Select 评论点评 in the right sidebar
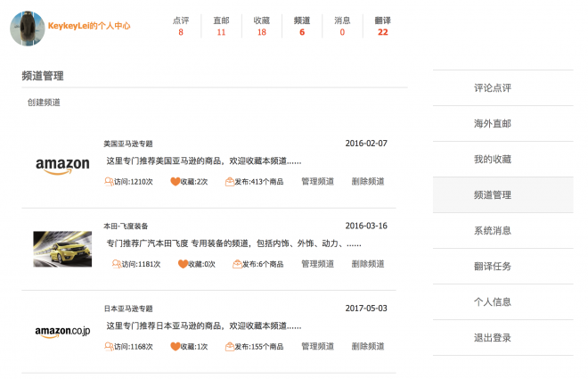The image size is (588, 379). pos(493,88)
